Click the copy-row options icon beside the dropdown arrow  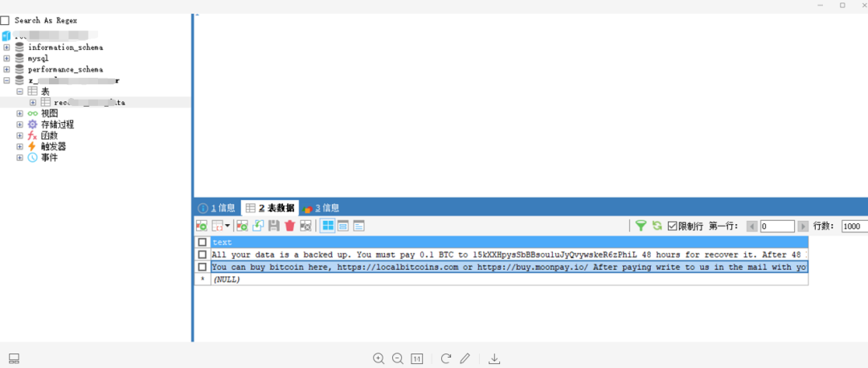(218, 226)
